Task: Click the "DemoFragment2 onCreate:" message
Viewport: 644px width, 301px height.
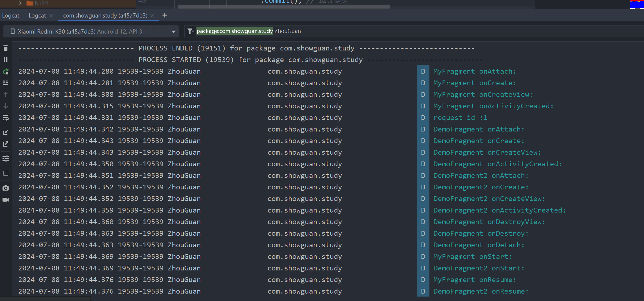Action: point(481,187)
